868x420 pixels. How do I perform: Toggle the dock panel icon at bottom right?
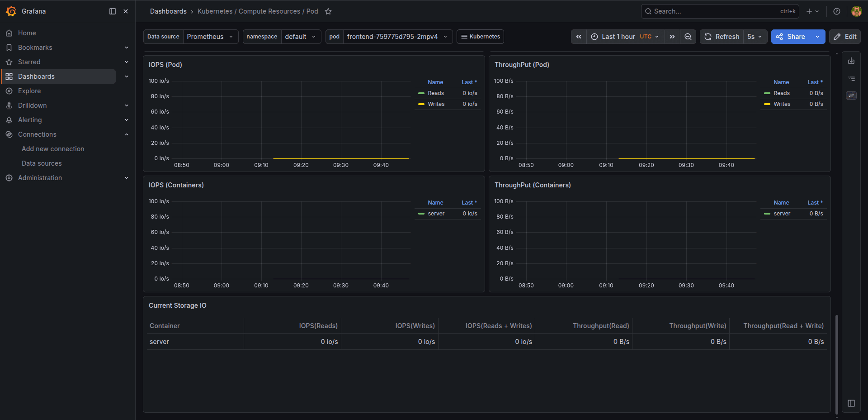[851, 403]
